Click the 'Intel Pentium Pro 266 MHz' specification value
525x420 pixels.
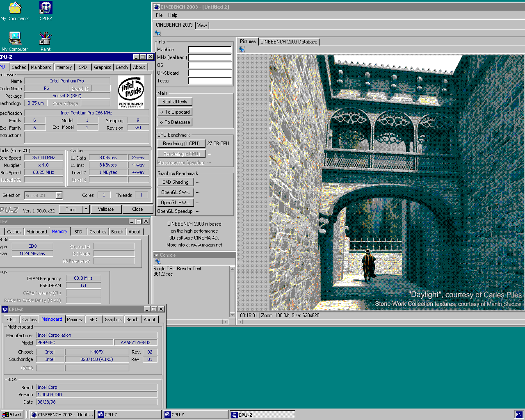point(86,113)
